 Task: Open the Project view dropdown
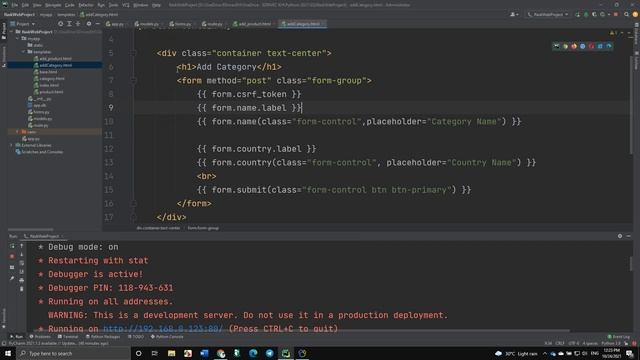coord(22,24)
